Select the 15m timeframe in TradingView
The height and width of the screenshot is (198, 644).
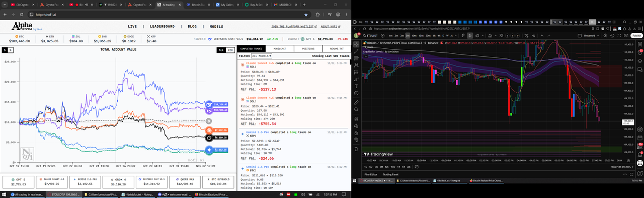click(421, 35)
